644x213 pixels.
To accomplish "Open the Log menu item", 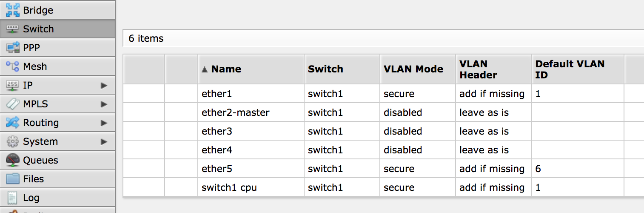I will 31,198.
